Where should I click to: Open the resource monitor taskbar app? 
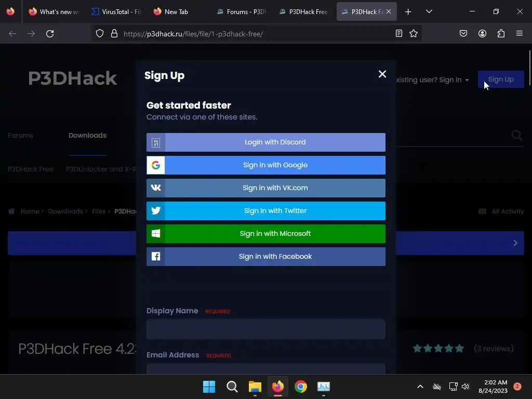(x=324, y=387)
